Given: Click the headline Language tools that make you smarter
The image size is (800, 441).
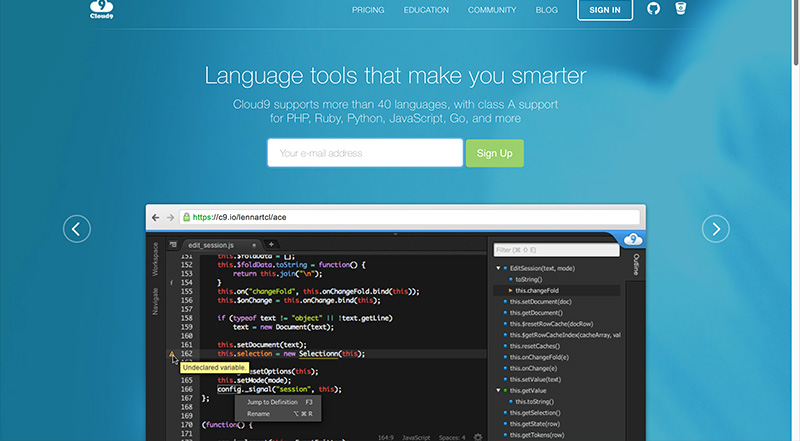Looking at the screenshot, I should [x=395, y=76].
